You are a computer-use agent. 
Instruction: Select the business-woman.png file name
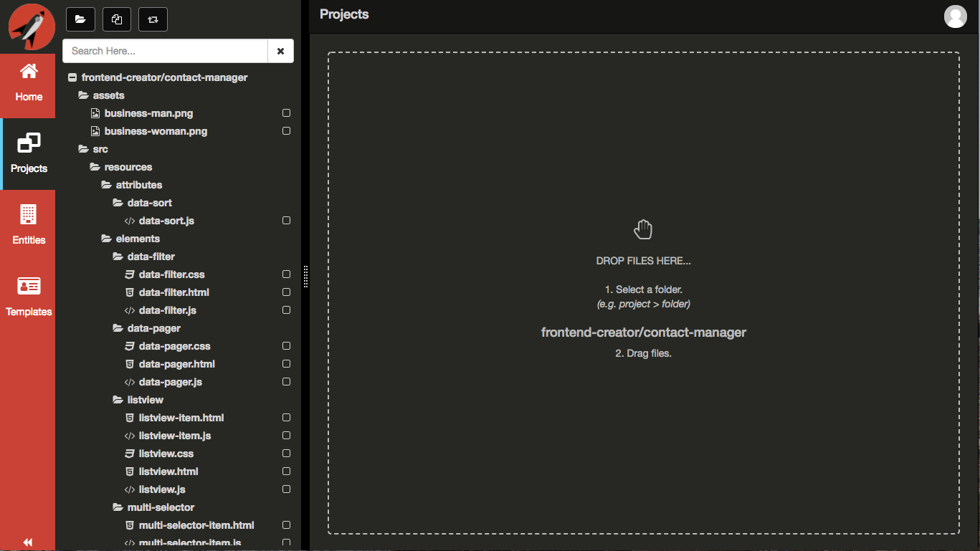[x=156, y=131]
